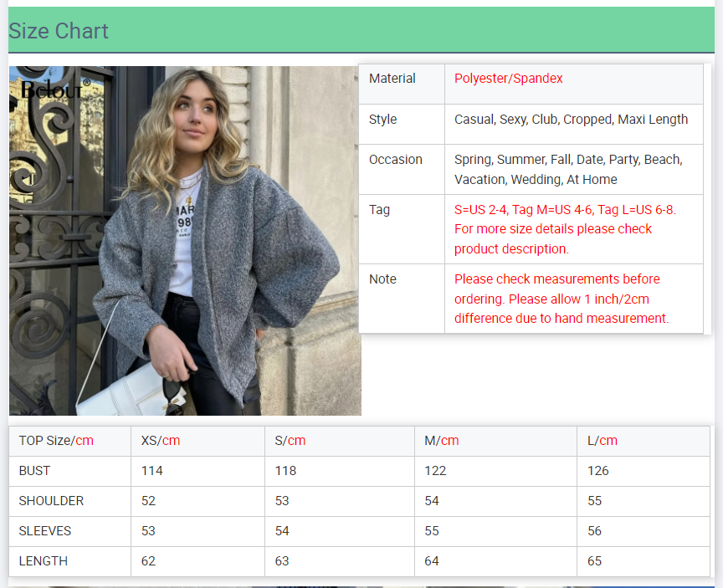The width and height of the screenshot is (723, 588).
Task: Click the bust value 126
Action: 597,471
